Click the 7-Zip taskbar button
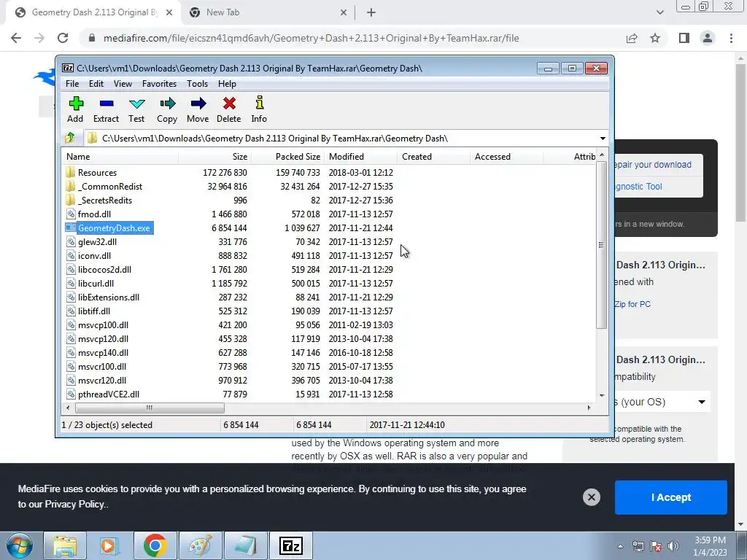Image resolution: width=747 pixels, height=560 pixels. point(291,545)
